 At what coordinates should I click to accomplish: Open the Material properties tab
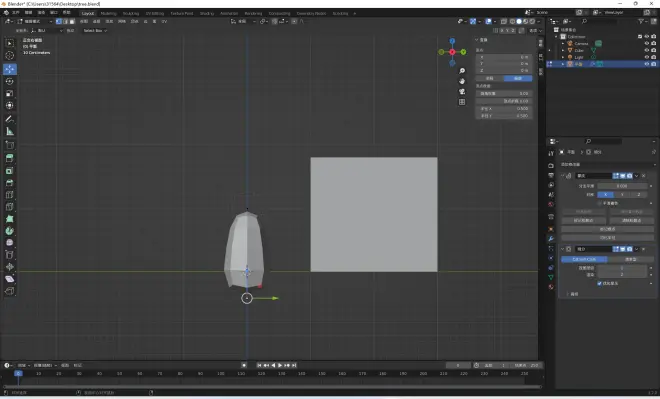click(x=551, y=287)
